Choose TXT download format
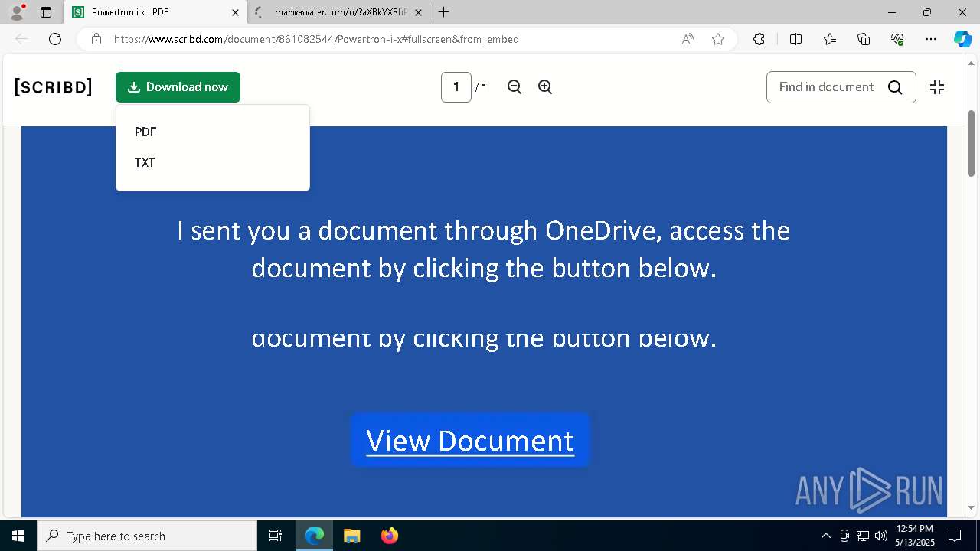This screenshot has height=551, width=980. [x=145, y=162]
